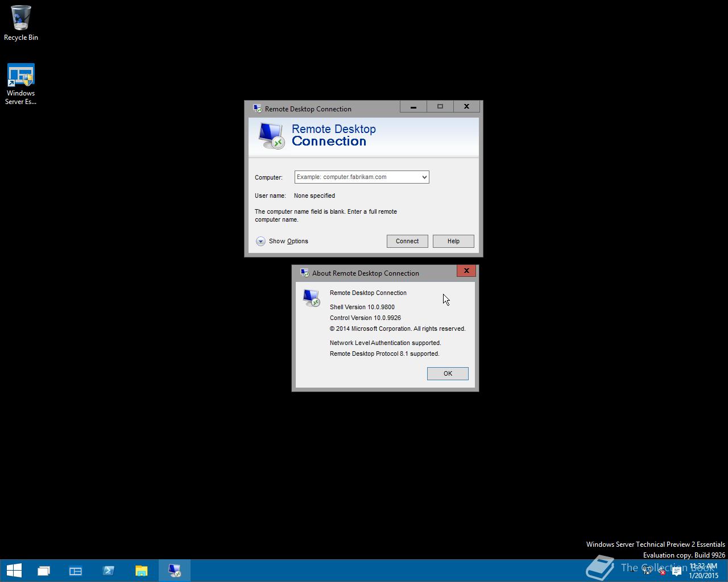Click the '© 2014 Microsoft Corporation' copyright line
This screenshot has height=582, width=728.
[398, 329]
